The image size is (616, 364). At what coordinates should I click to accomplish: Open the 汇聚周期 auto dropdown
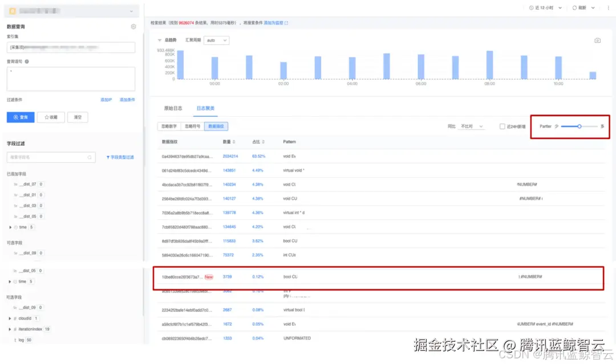click(216, 40)
